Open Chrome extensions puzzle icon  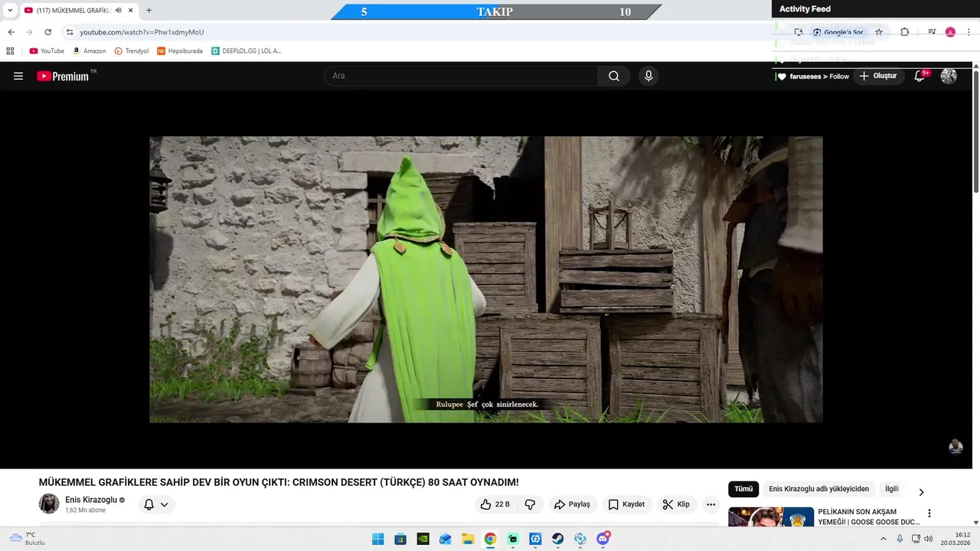point(904,32)
